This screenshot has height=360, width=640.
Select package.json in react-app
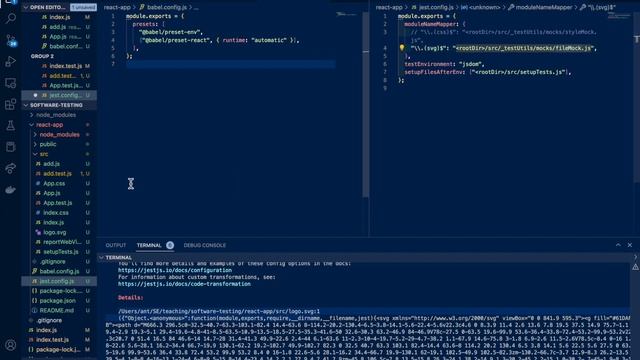[59, 301]
